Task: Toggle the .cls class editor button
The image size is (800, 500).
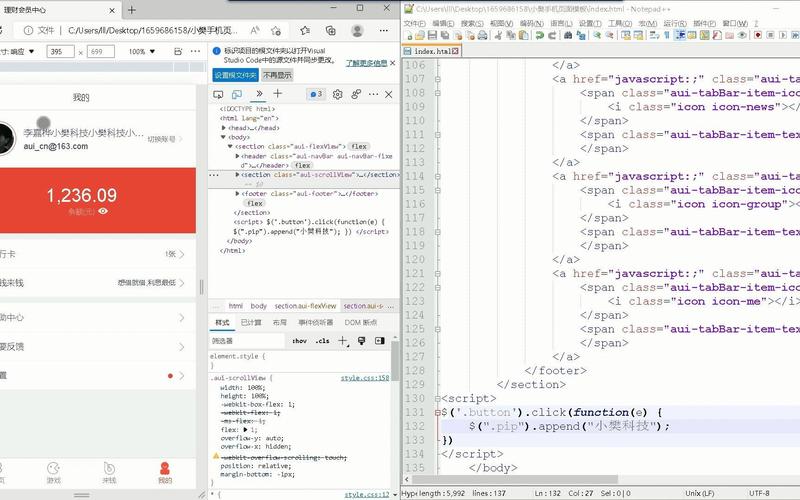Action: tap(322, 341)
